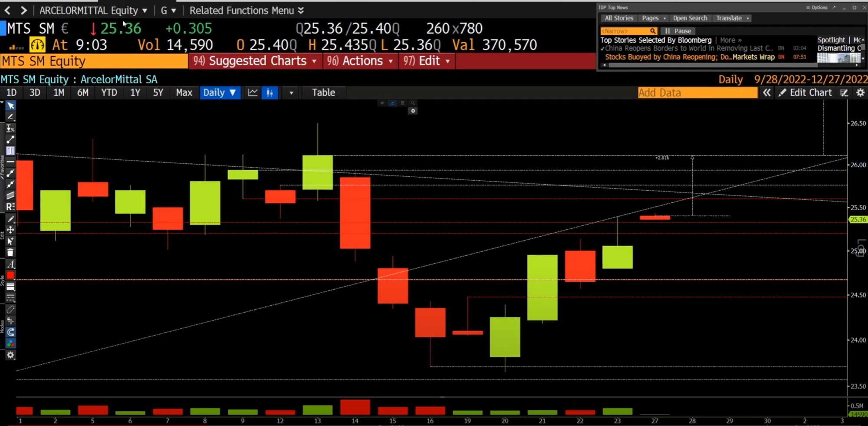Open the regression R tool

[x=10, y=207]
